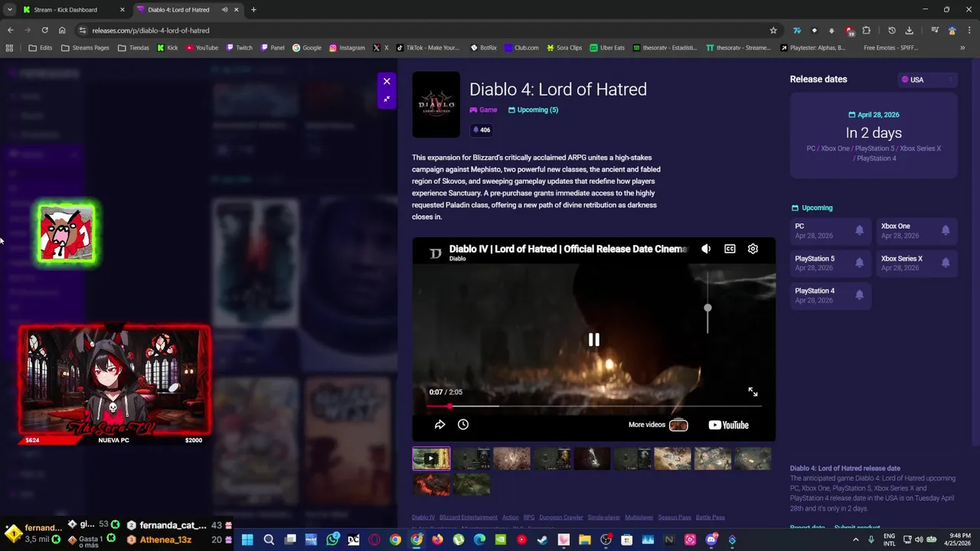Open Steam from the taskbar
980x551 pixels.
pyautogui.click(x=542, y=540)
